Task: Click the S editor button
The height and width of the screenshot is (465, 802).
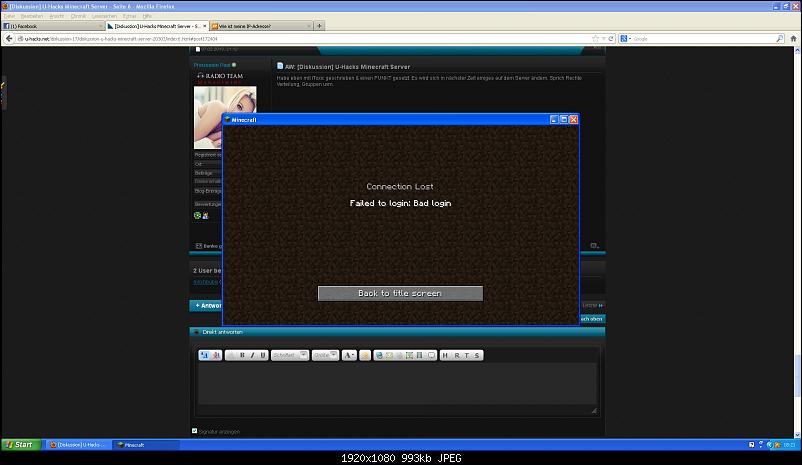Action: click(477, 355)
